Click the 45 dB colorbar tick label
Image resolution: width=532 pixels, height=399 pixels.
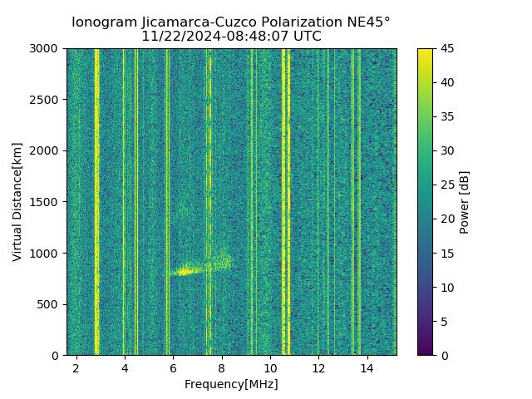point(447,49)
